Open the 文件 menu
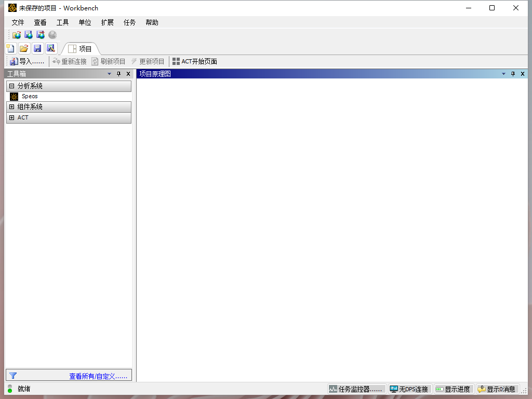532x399 pixels. (x=18, y=22)
